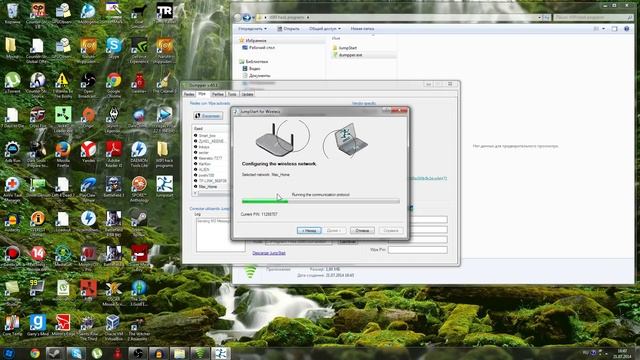Open the Organize dropdown in the Explorer toolbar

tap(253, 29)
